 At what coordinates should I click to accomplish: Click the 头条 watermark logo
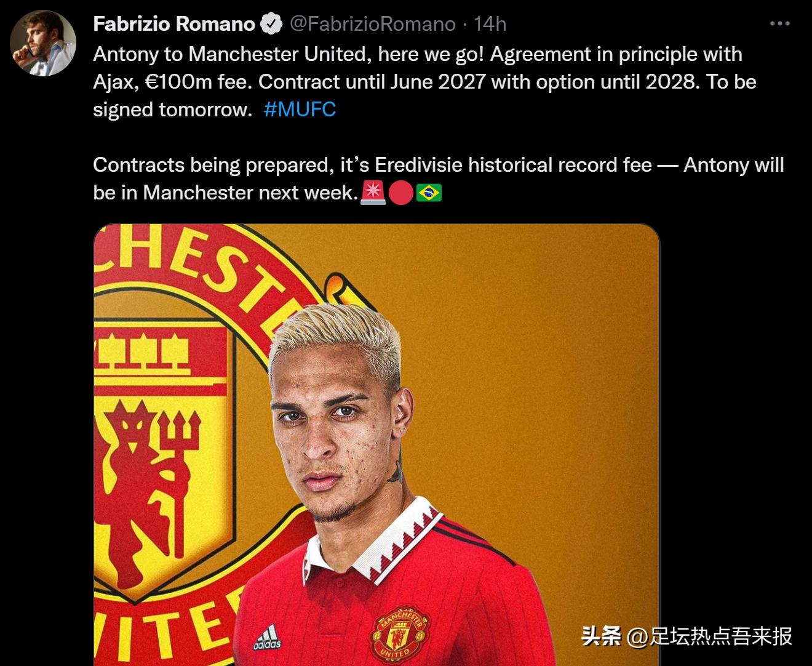pyautogui.click(x=601, y=636)
